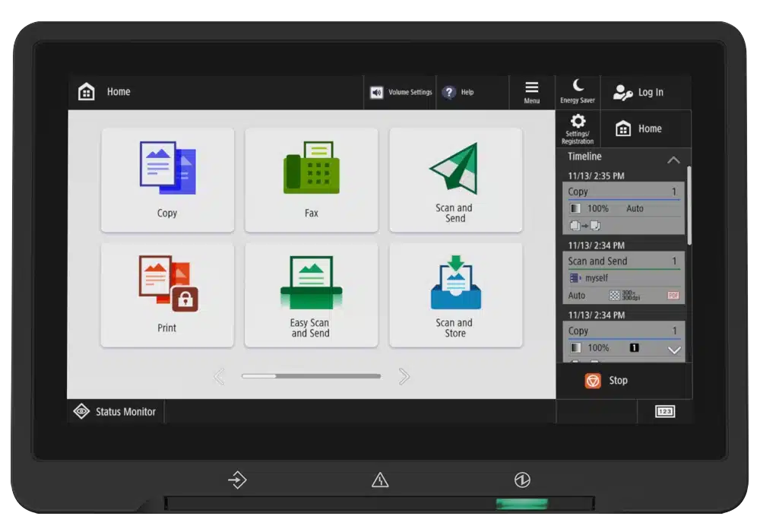Viewport: 760px width, 532px height.
Task: Open Volume Settings
Action: (x=401, y=92)
